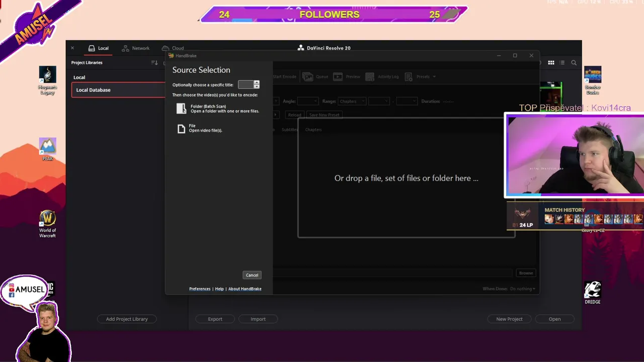This screenshot has height=362, width=644.
Task: Open the Help link in HandBrake
Action: [219, 289]
